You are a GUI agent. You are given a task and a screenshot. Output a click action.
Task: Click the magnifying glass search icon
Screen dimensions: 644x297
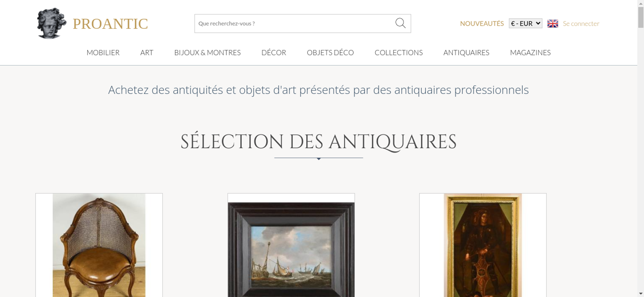click(x=400, y=23)
